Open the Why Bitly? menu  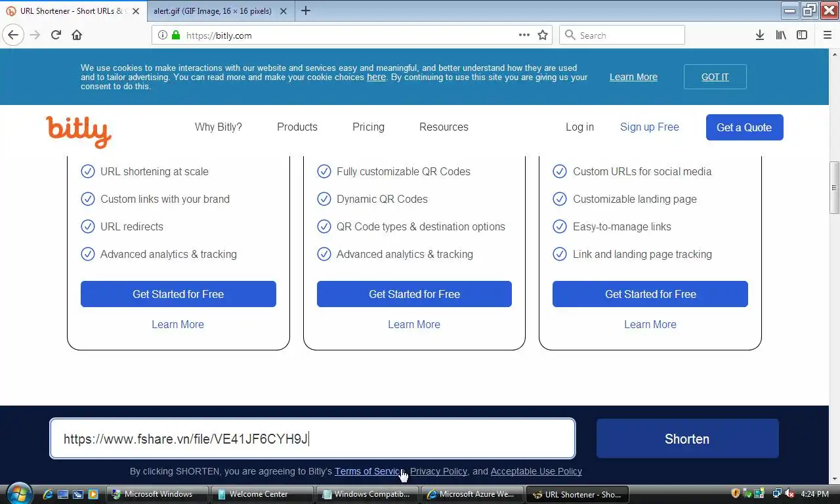pyautogui.click(x=219, y=127)
